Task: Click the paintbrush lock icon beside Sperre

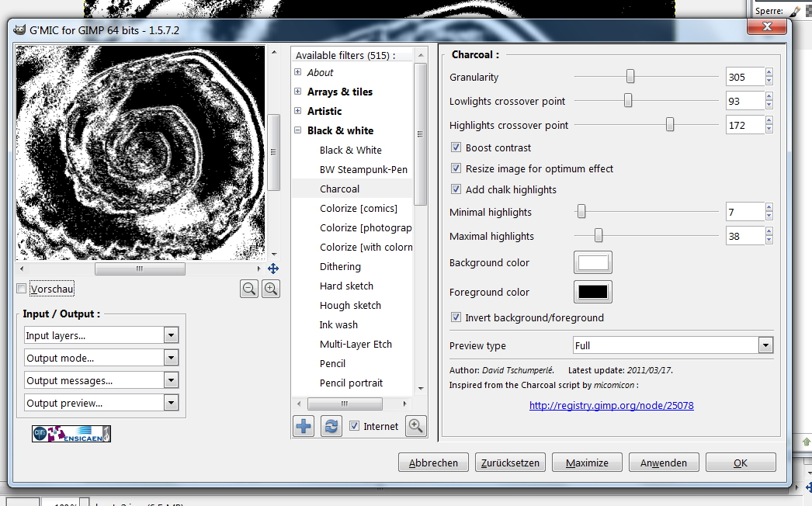Action: [795, 12]
